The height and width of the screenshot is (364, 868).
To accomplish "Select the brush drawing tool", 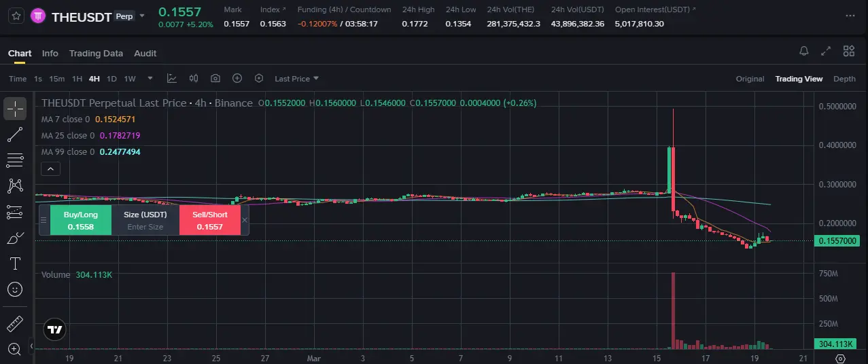I will [x=15, y=238].
